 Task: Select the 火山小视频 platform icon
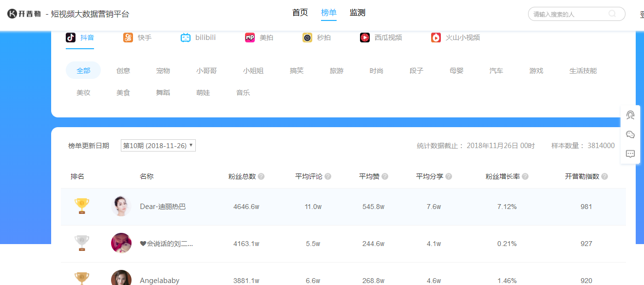point(454,37)
